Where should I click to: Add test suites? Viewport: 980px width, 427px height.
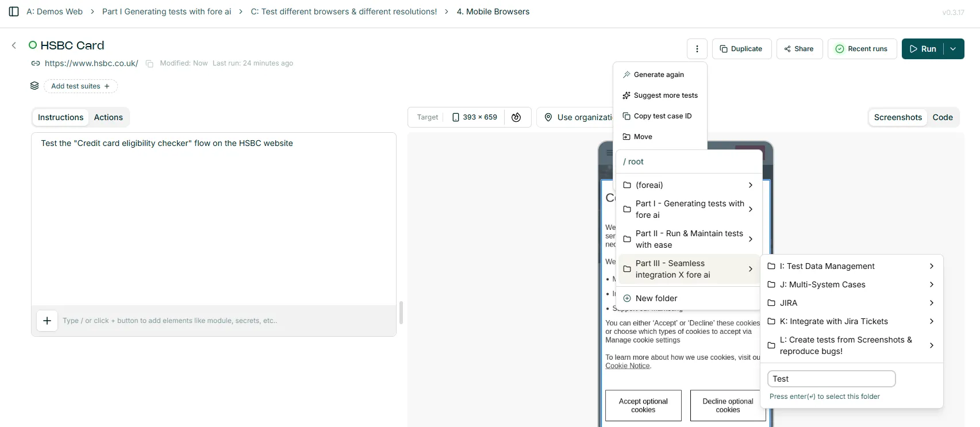80,86
